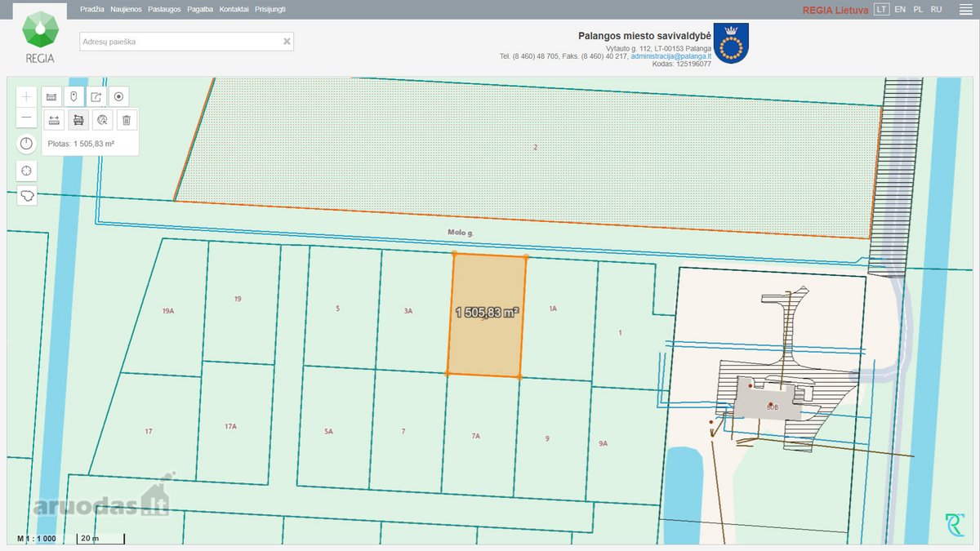Screen dimensions: 980x551
Task: Click parcel labeled 3A on map
Action: (x=408, y=311)
